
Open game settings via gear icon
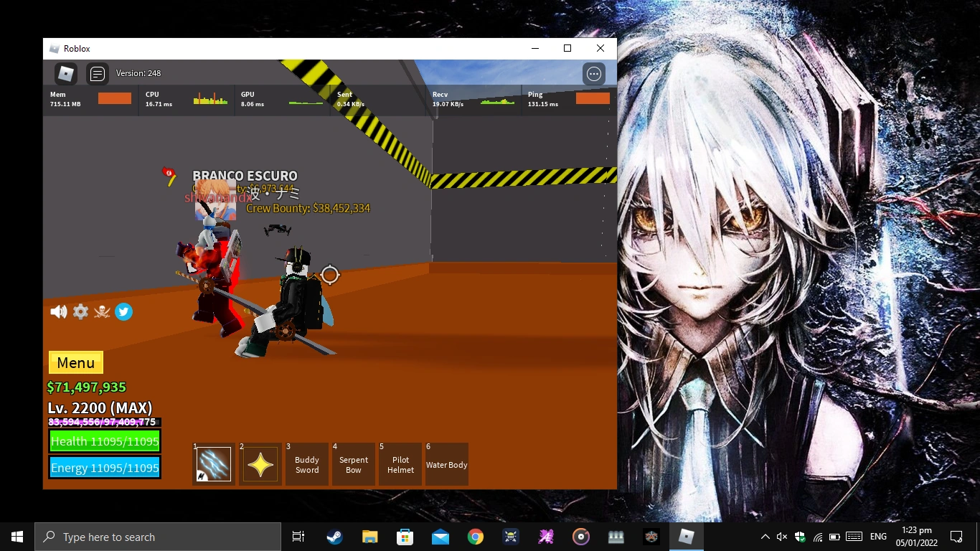[x=80, y=311]
